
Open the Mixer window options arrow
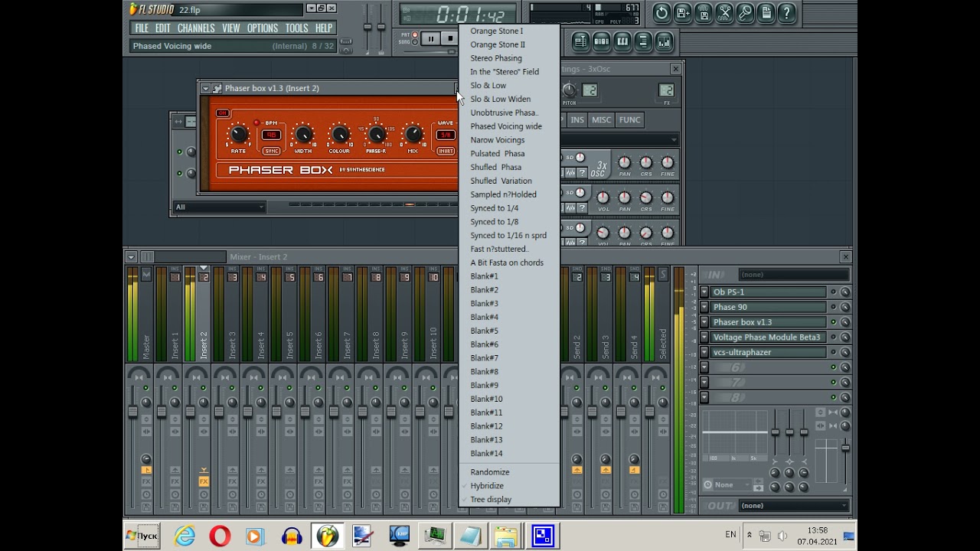tap(131, 257)
